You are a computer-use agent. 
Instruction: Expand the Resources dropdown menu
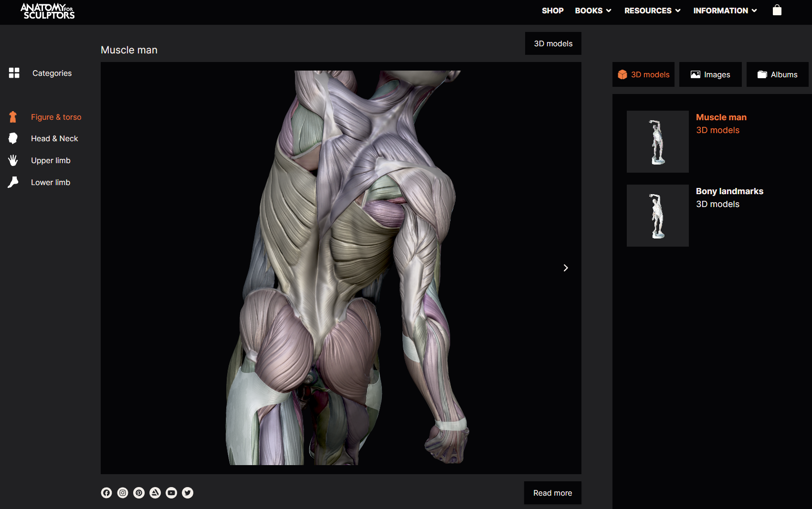(x=652, y=10)
